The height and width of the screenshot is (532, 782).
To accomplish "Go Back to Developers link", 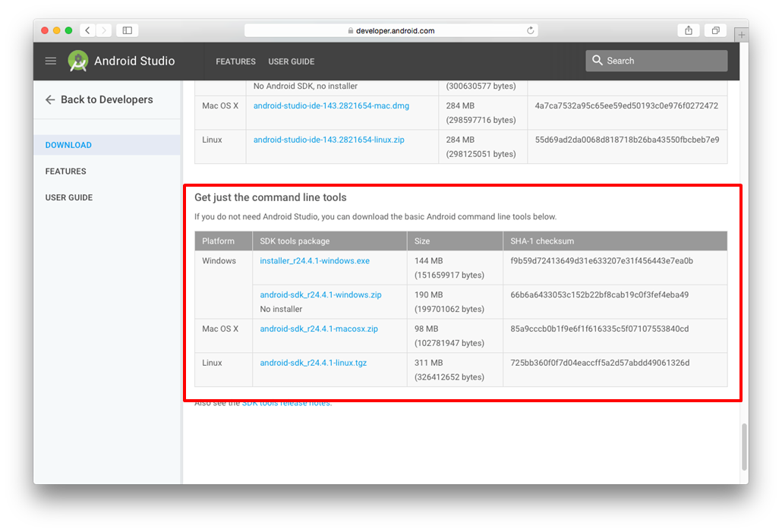I will pos(107,99).
